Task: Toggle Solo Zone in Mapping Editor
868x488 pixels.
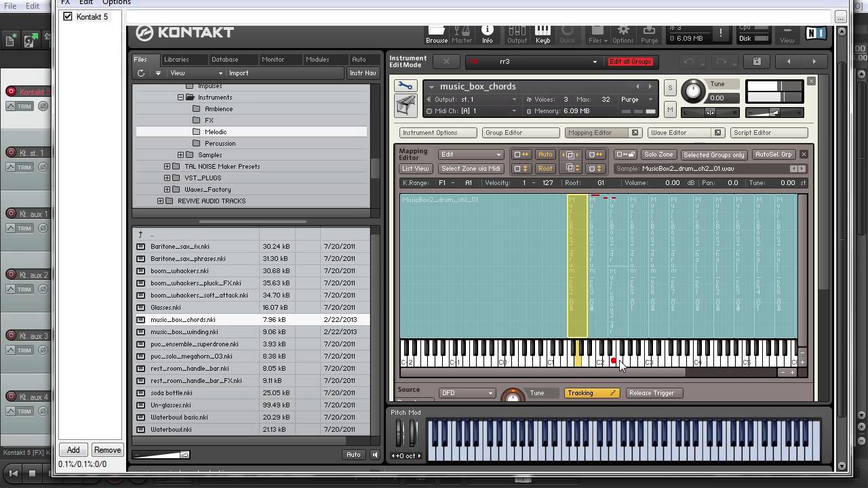Action: [x=658, y=155]
